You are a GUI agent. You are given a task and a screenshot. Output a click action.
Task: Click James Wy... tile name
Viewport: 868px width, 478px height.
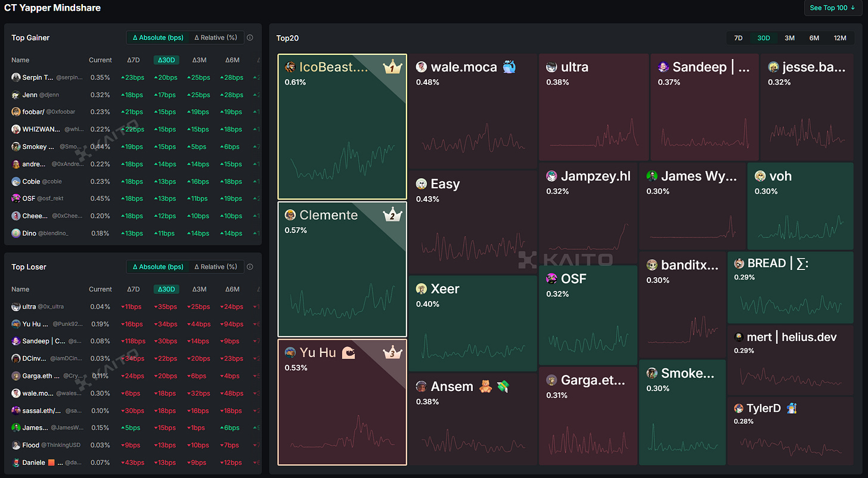(700, 176)
